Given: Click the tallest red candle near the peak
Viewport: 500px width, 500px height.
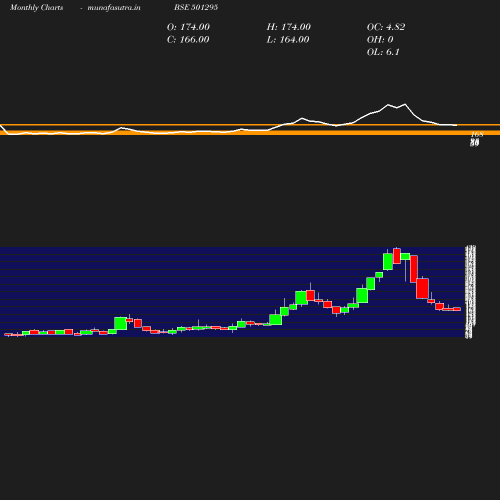Looking at the screenshot, I should tap(414, 269).
